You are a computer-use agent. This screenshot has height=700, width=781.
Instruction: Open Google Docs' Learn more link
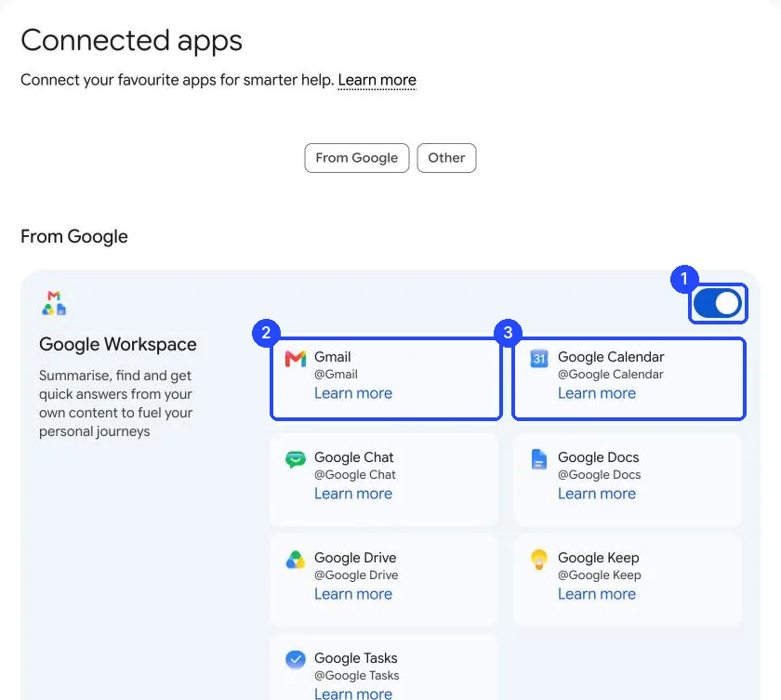coord(597,494)
